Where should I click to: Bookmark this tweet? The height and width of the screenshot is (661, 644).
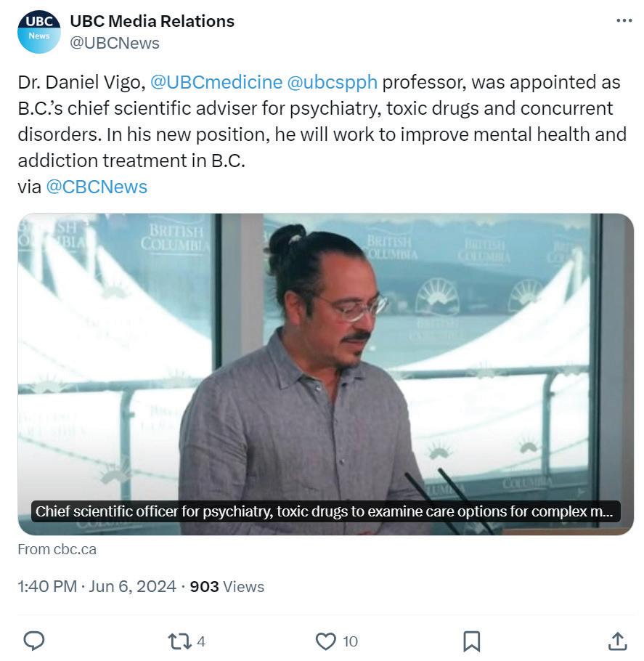(472, 641)
